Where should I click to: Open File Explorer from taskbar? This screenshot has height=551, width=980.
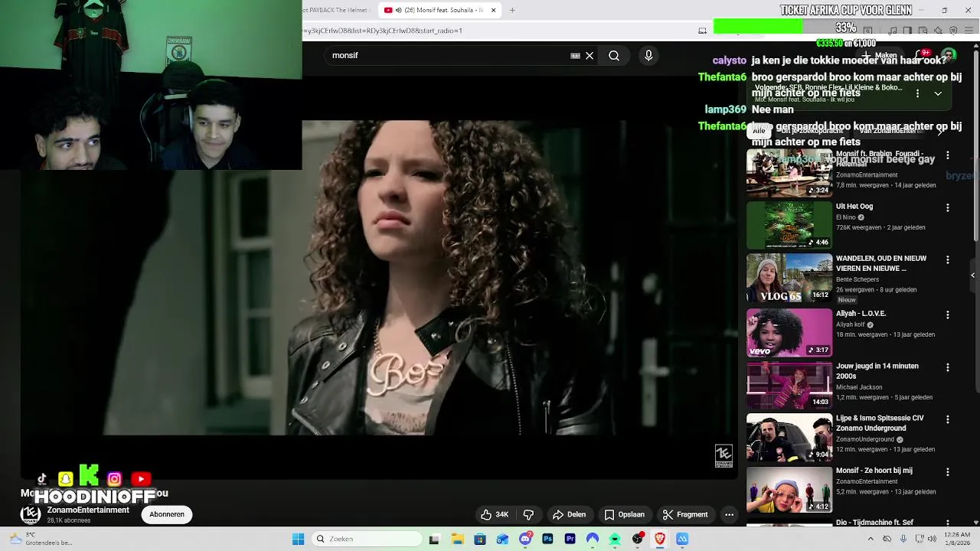(457, 539)
